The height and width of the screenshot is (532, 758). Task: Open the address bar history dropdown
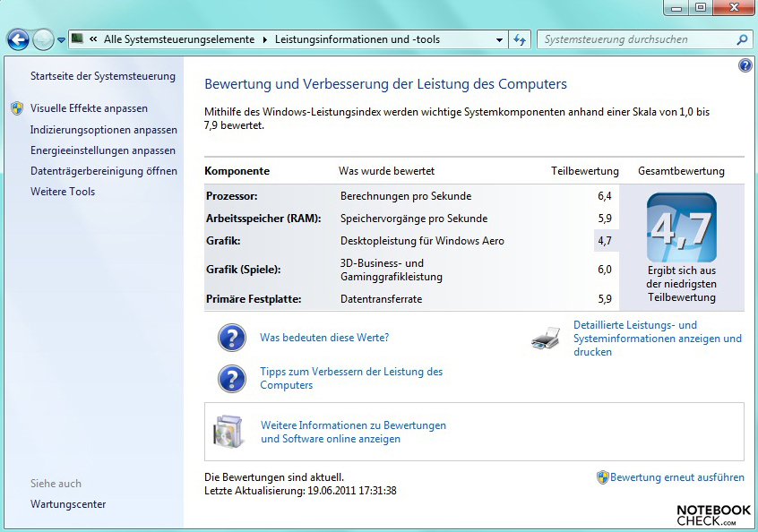pyautogui.click(x=499, y=40)
